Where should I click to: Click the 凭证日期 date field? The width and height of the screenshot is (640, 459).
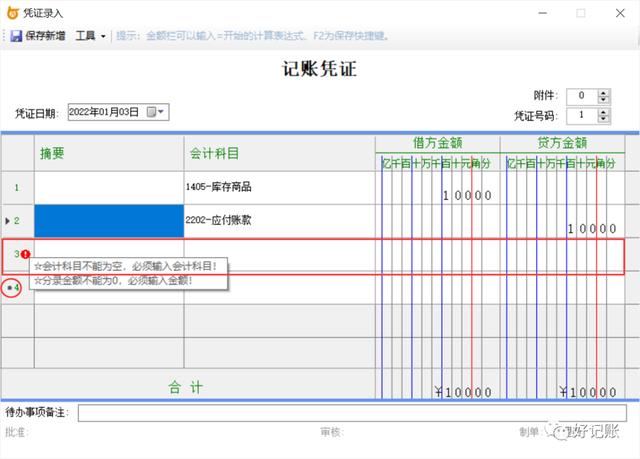click(118, 112)
